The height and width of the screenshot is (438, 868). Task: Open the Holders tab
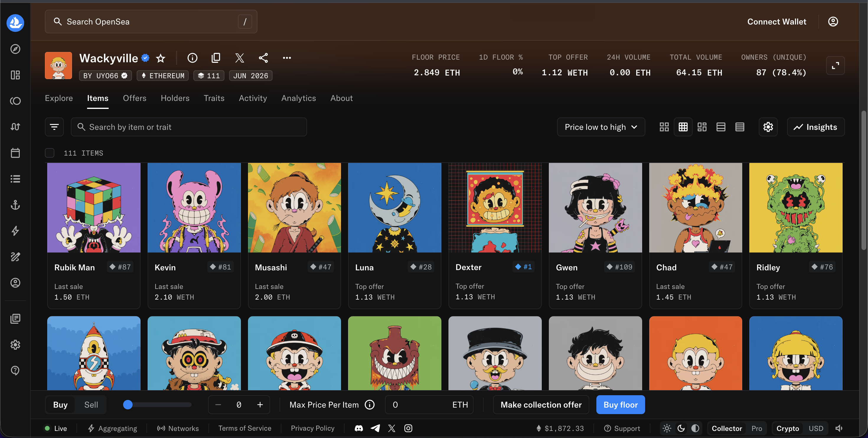[x=175, y=98]
